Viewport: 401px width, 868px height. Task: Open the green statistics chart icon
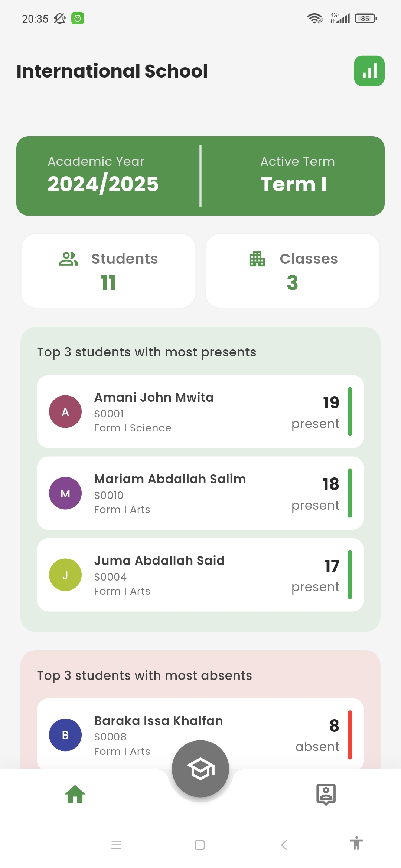pos(369,71)
